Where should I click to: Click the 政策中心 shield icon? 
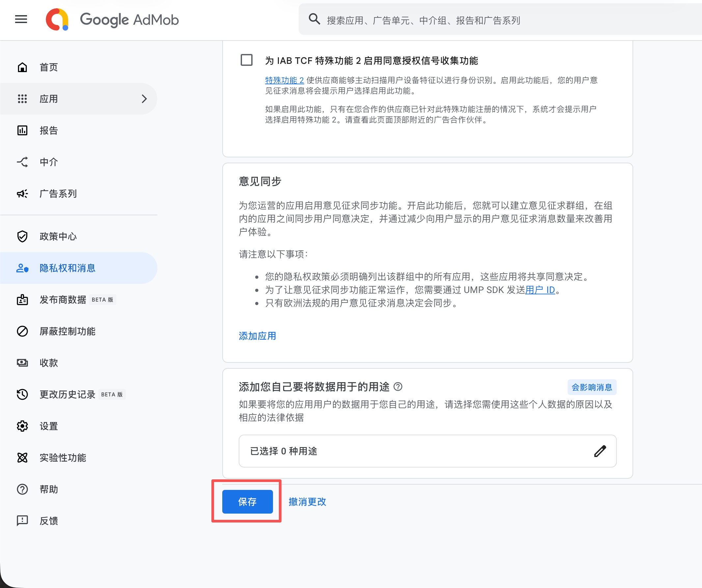(x=22, y=236)
